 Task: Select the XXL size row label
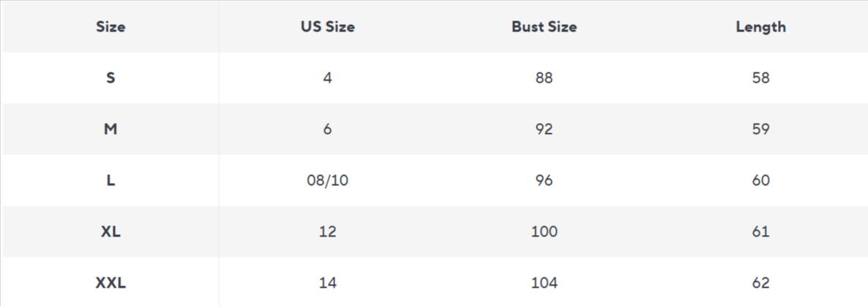(111, 283)
